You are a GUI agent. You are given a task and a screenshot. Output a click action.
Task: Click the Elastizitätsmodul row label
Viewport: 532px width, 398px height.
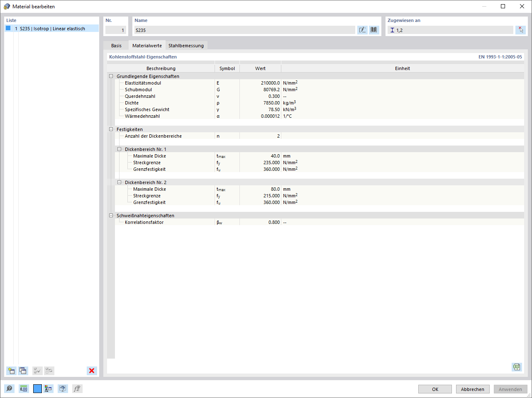(143, 83)
